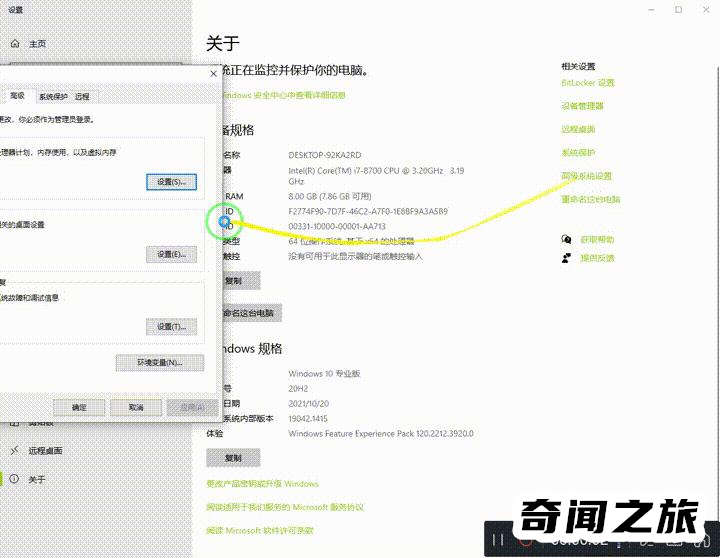Open the Microsoft 软件许可条款 link
This screenshot has height=558, width=720.
point(260,530)
